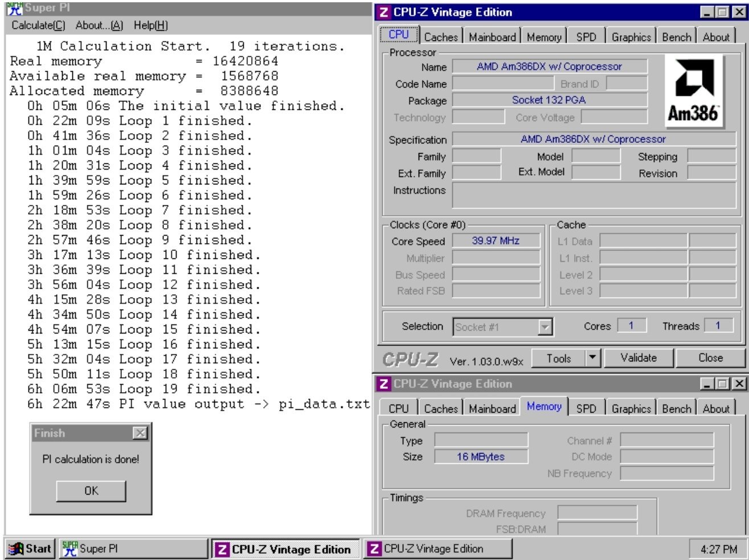Maximize the top CPU-Z window
Viewport: 749px width, 560px height.
click(x=722, y=13)
